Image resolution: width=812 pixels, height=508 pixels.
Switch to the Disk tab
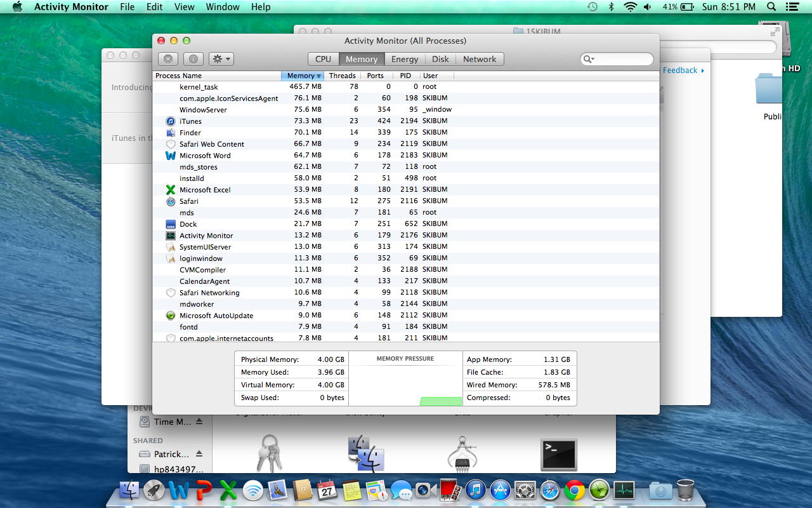point(440,59)
